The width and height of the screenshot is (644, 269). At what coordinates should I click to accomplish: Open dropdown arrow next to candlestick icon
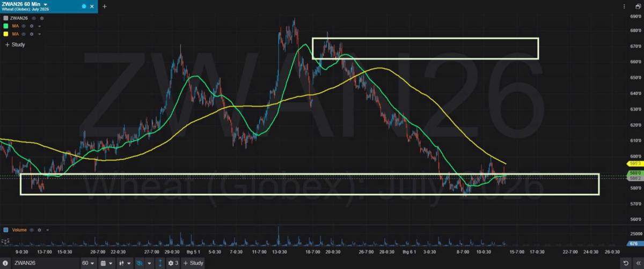(129, 263)
